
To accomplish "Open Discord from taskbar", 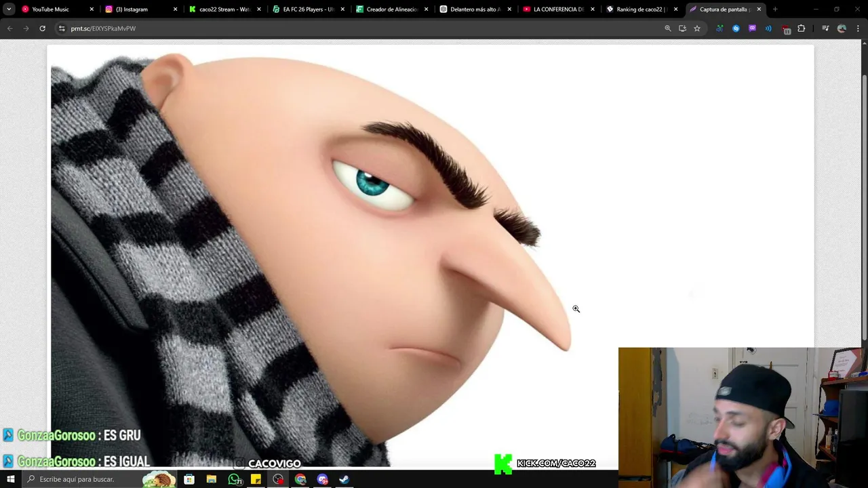I will coord(323,479).
